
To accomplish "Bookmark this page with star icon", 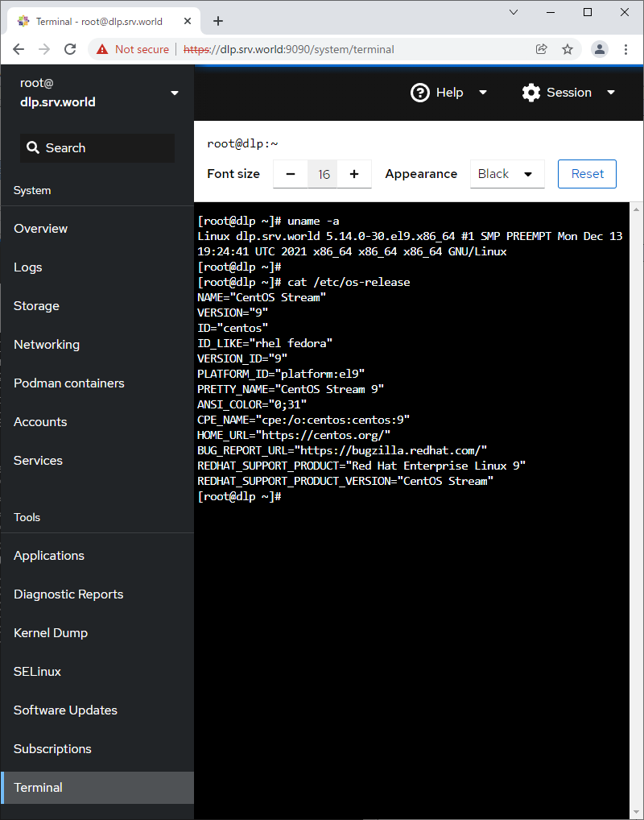I will click(568, 49).
